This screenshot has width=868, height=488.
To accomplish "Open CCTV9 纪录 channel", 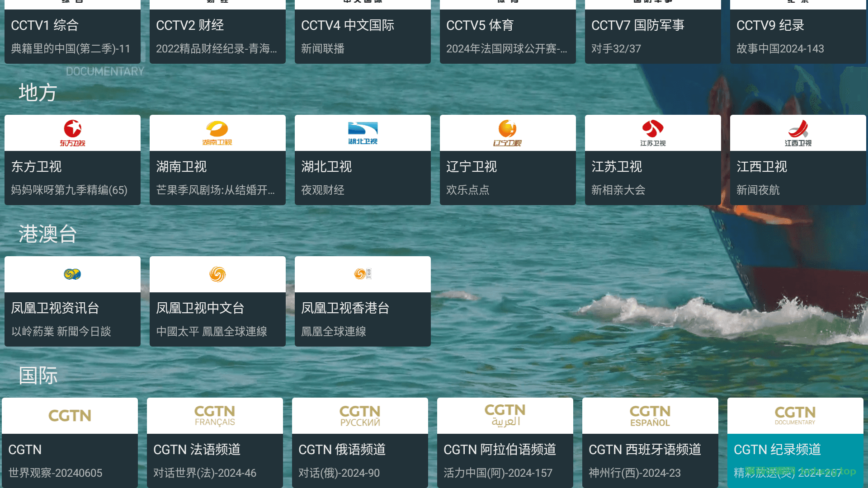I will 798,32.
